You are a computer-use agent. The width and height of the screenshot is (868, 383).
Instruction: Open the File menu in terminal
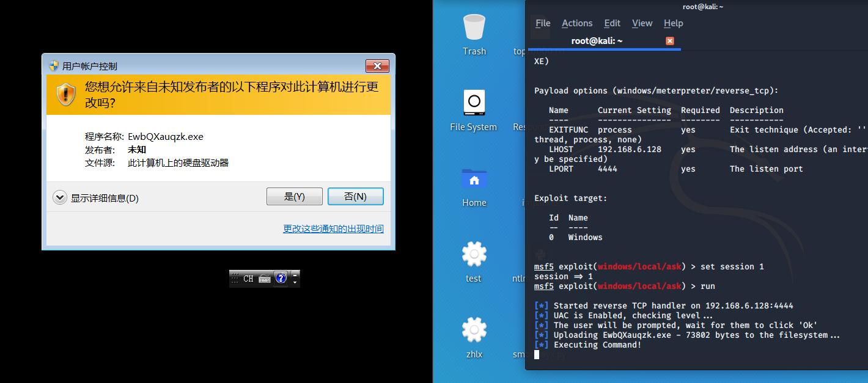543,23
